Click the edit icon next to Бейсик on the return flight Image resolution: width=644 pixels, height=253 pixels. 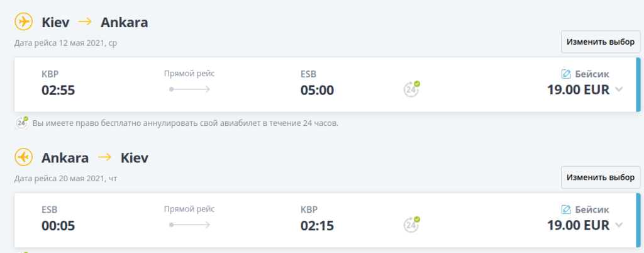[565, 209]
